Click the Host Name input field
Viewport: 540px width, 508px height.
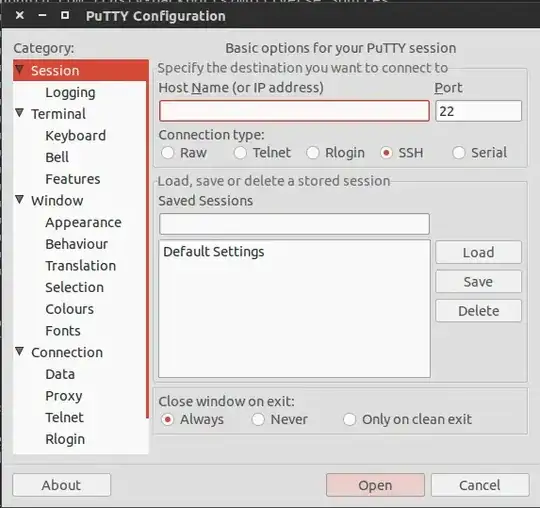pyautogui.click(x=294, y=111)
